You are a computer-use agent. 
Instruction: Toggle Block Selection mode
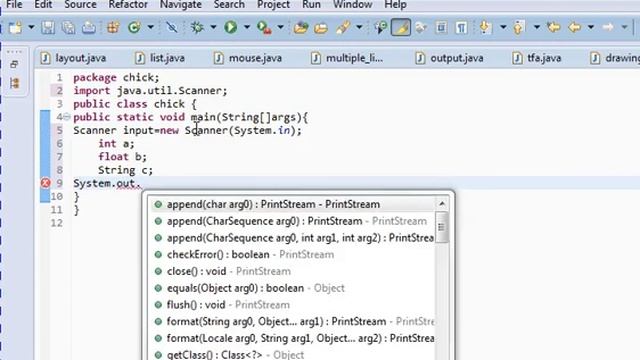[441, 27]
